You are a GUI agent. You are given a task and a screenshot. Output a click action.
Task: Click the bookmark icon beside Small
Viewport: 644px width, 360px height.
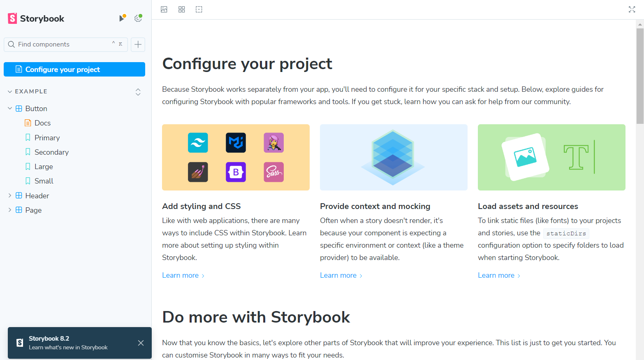click(x=28, y=181)
